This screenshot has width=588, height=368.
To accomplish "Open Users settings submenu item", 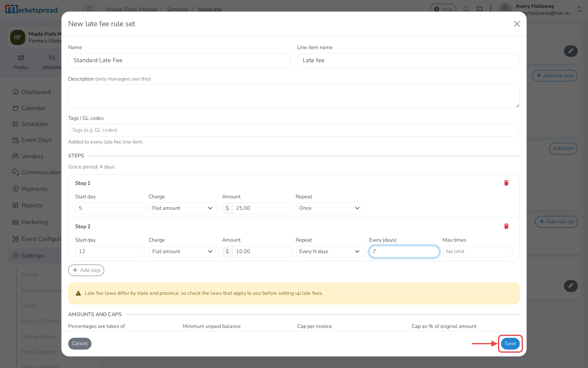I will pyautogui.click(x=29, y=305).
